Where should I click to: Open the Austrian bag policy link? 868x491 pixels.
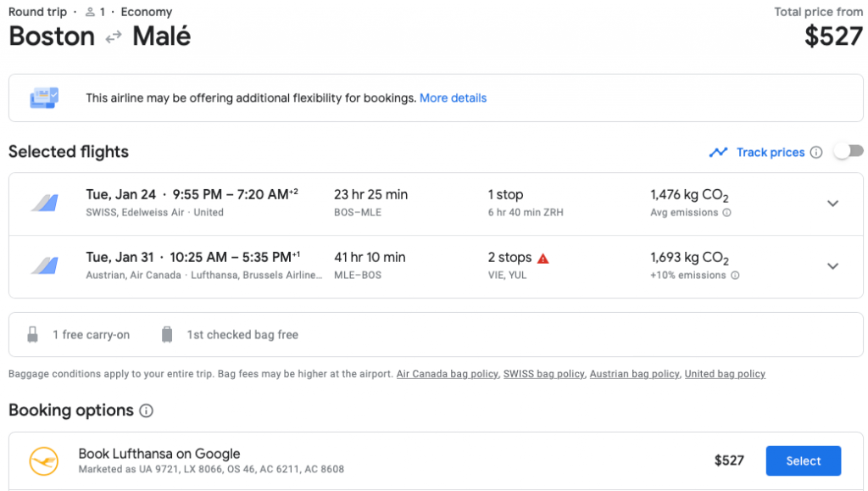click(634, 374)
